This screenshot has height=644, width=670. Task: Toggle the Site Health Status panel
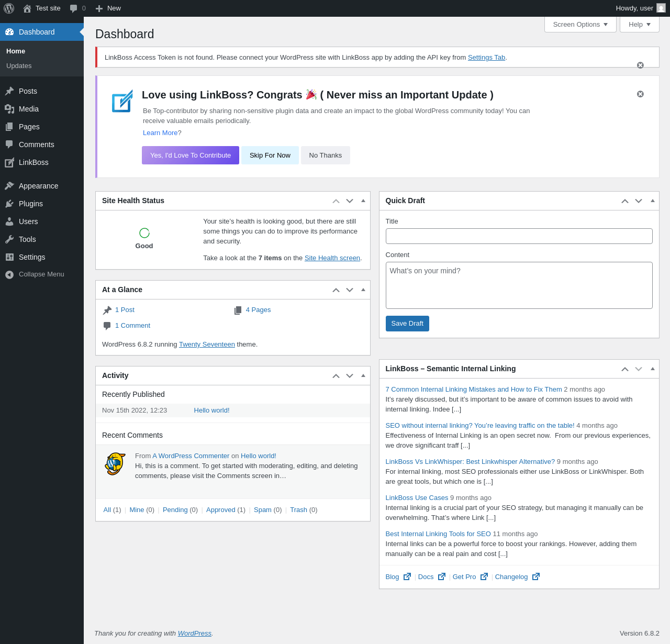(x=363, y=201)
